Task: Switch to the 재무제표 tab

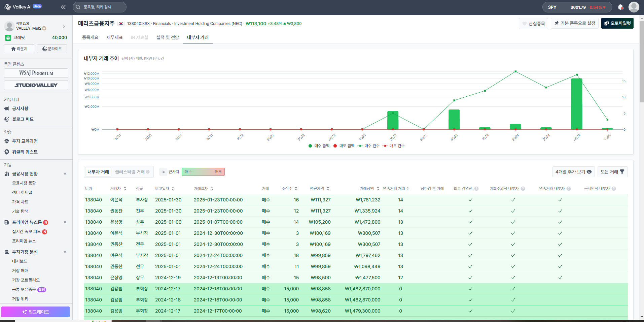Action: coord(114,37)
